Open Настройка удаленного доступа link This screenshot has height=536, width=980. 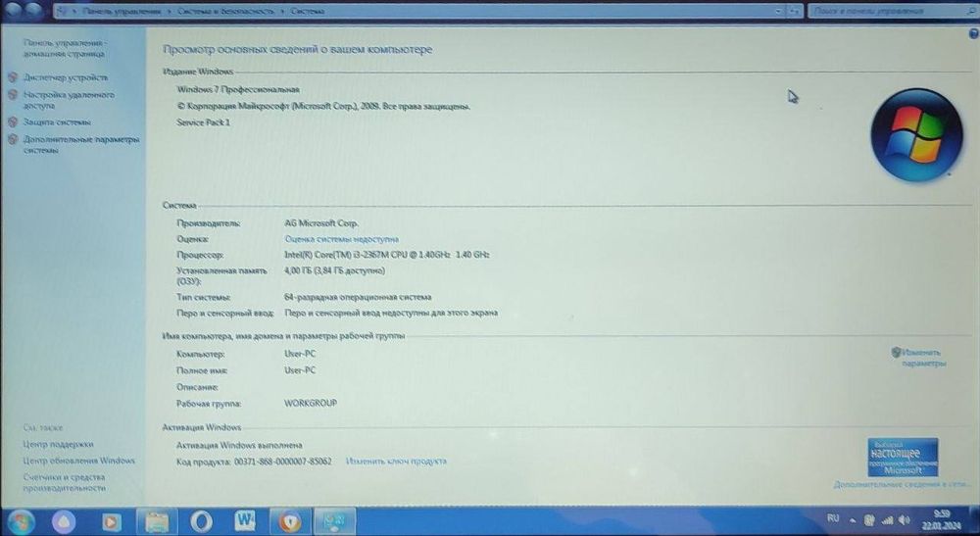(69, 100)
